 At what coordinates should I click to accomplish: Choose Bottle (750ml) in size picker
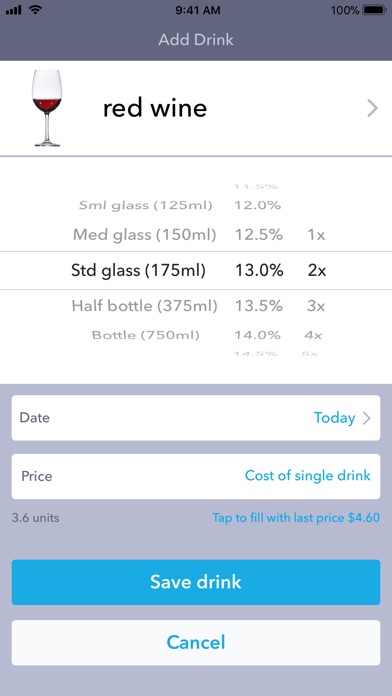click(x=146, y=335)
